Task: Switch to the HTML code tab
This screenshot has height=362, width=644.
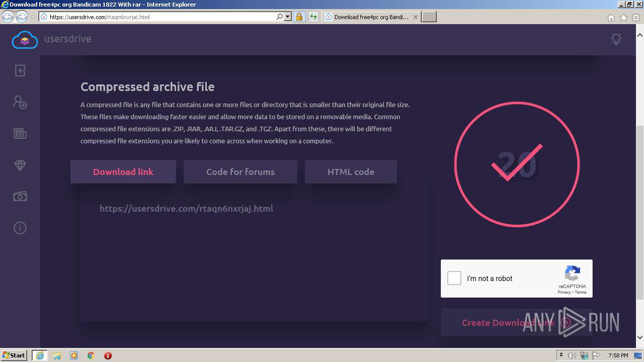Action: pos(351,171)
